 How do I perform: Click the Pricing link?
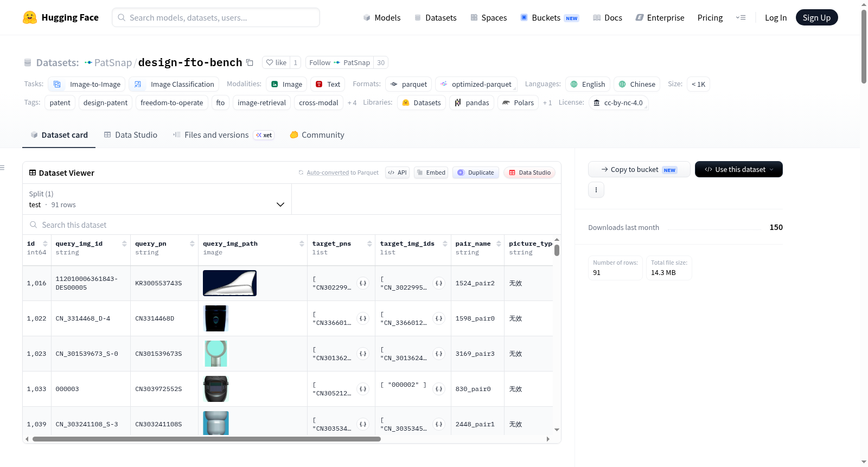(710, 17)
